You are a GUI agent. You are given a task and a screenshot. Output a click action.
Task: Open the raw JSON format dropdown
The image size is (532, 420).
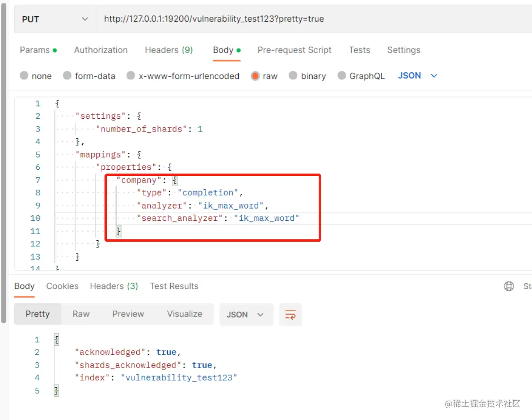click(417, 76)
